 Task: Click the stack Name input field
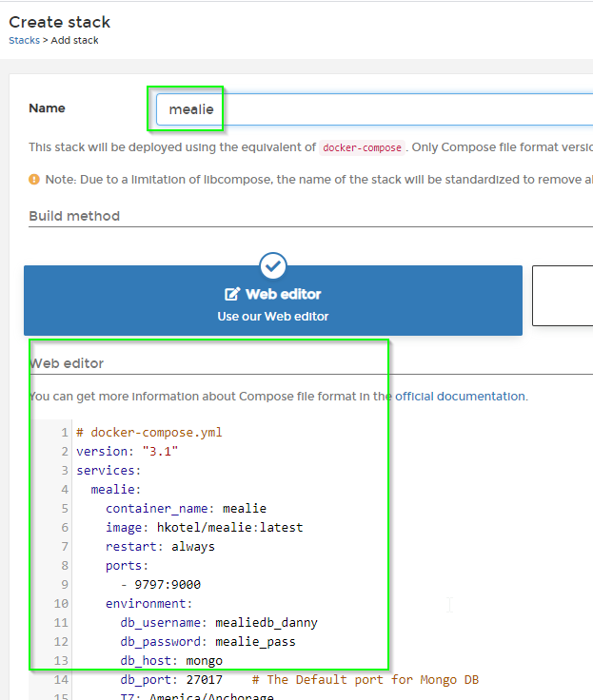(374, 109)
